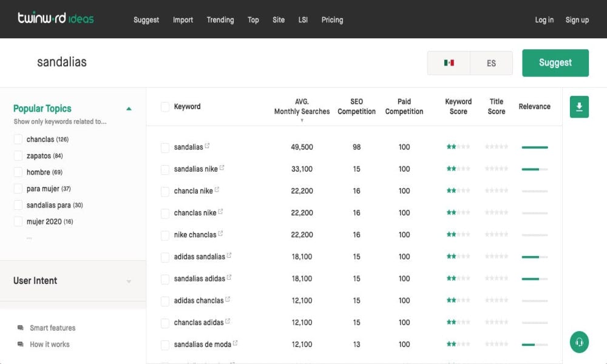This screenshot has width=607, height=364.
Task: Expand the User Intent panel
Action: (128, 281)
